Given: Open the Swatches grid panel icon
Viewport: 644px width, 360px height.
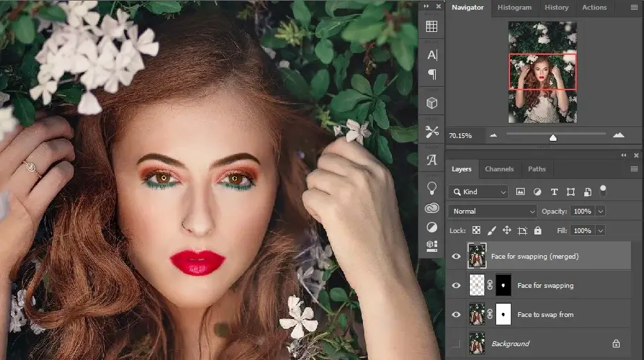Looking at the screenshot, I should (431, 26).
